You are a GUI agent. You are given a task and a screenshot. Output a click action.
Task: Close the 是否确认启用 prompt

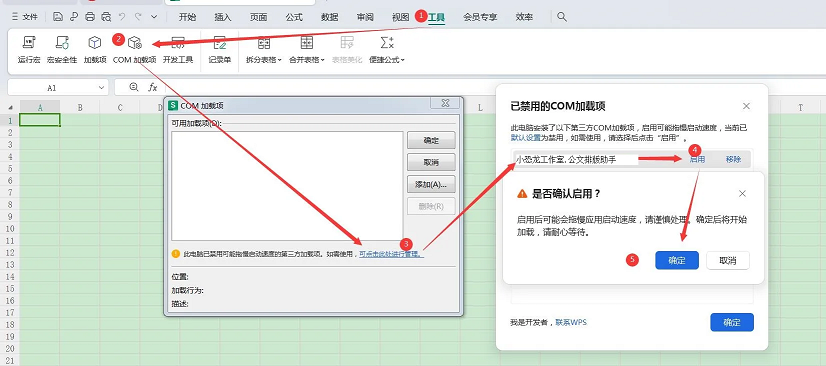742,193
